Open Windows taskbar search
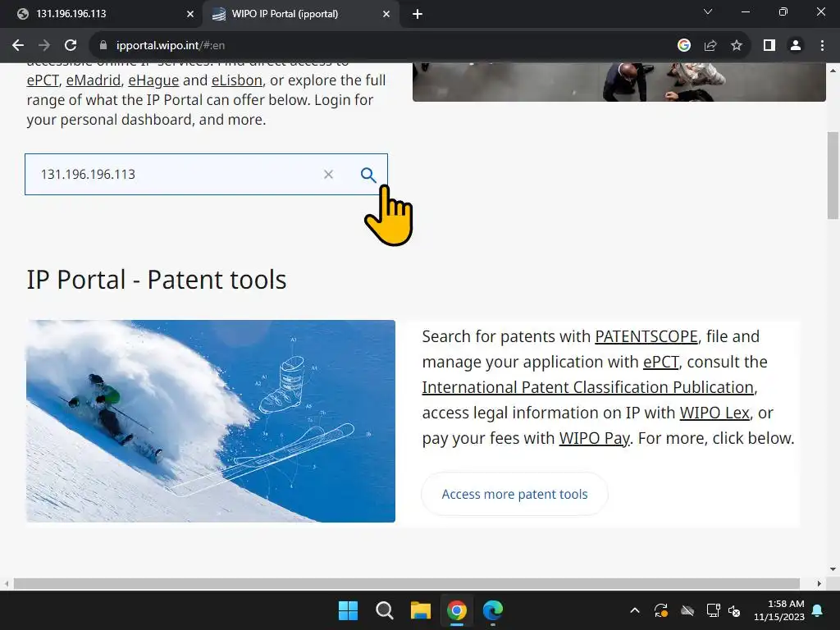This screenshot has width=840, height=630. click(384, 610)
